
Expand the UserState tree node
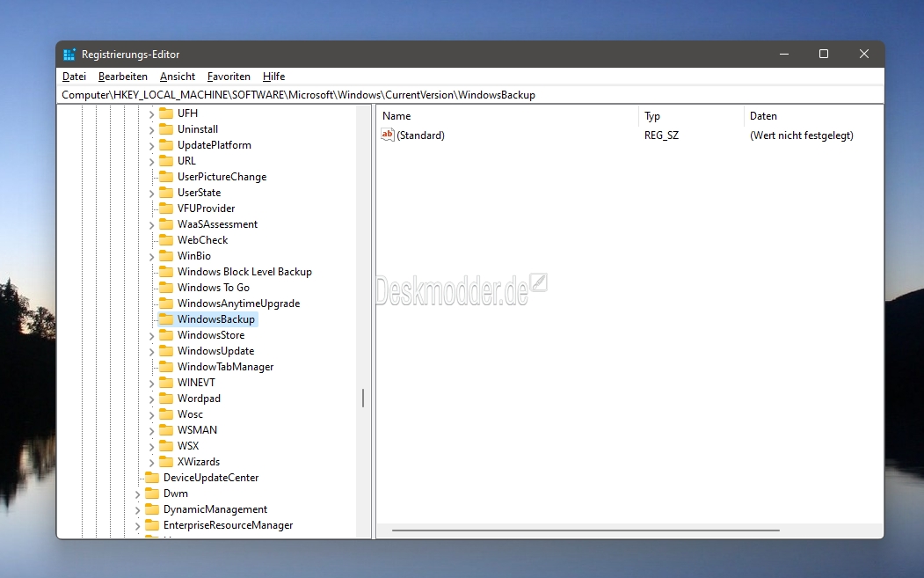click(151, 193)
